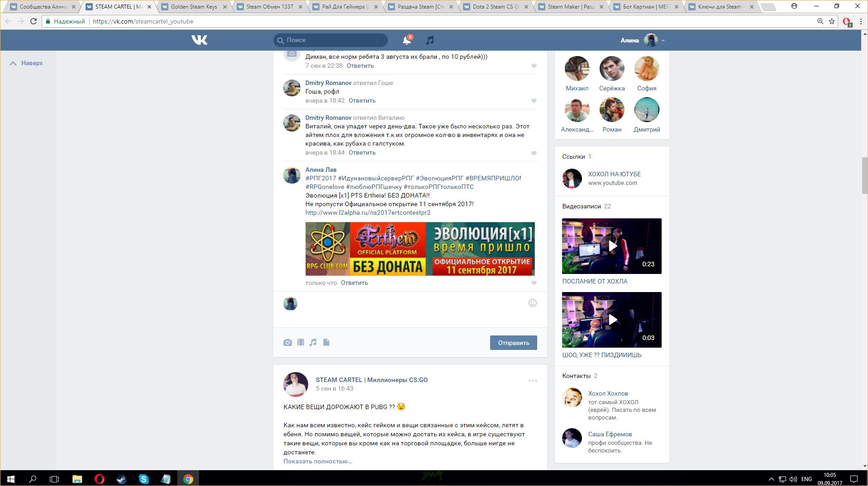Image resolution: width=868 pixels, height=486 pixels.
Task: Open member Михаил's avatar
Action: click(577, 68)
